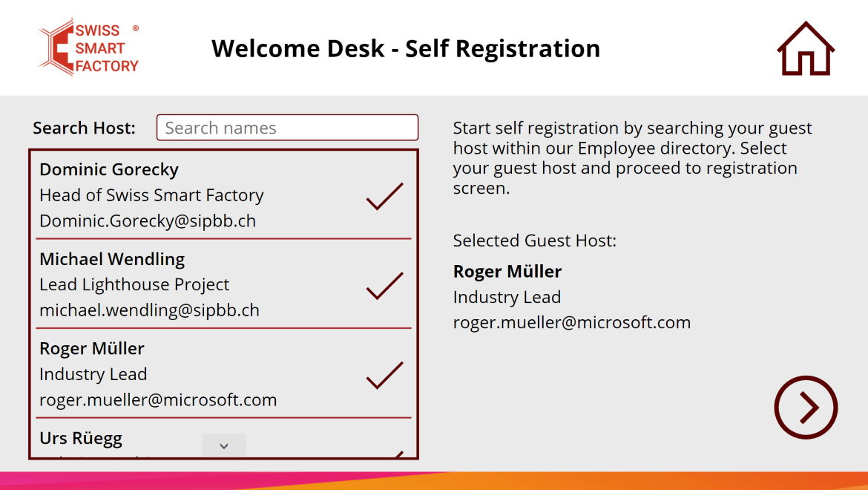Click the home icon at top right
Viewport: 868px width, 490px height.
click(806, 48)
